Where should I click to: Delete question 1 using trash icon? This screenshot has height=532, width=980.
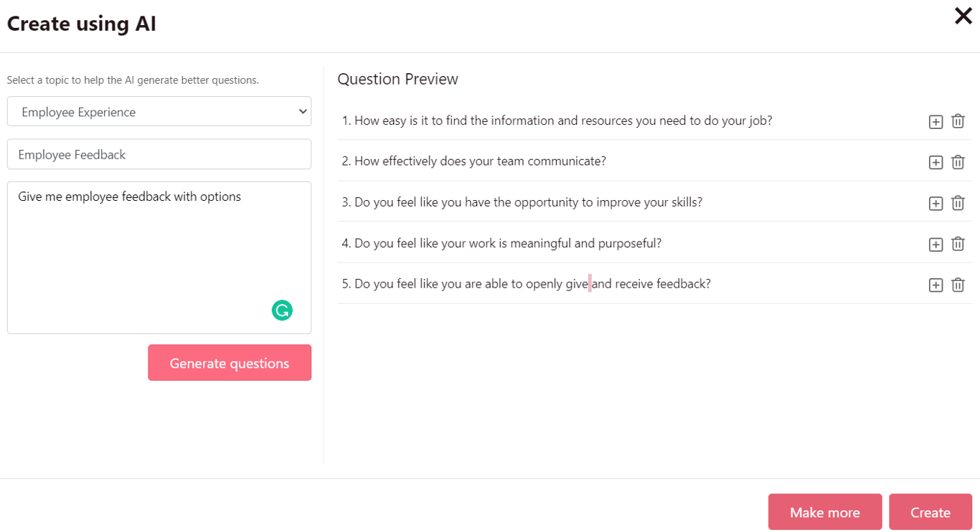(958, 121)
